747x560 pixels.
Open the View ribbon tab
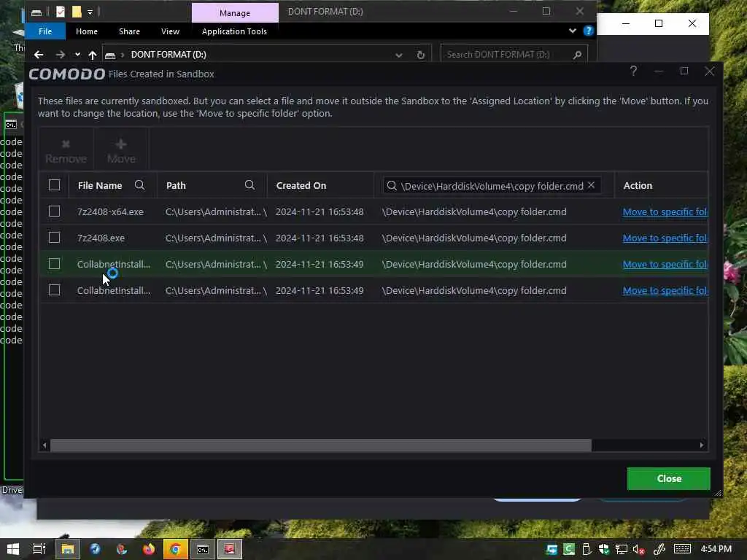170,31
